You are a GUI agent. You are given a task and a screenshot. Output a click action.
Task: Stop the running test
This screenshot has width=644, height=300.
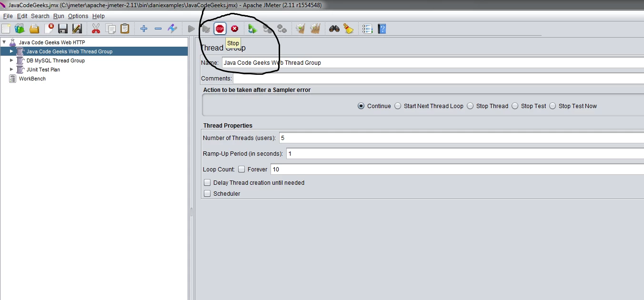(x=220, y=29)
